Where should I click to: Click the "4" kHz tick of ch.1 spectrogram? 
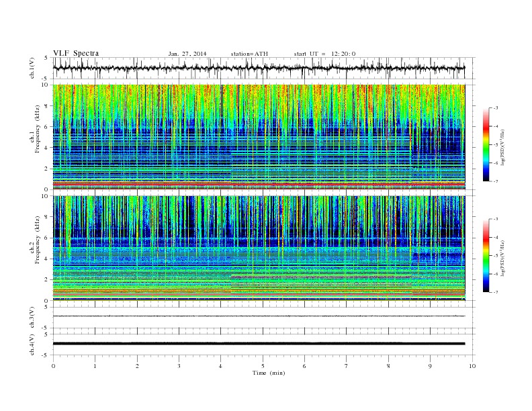tap(46, 148)
